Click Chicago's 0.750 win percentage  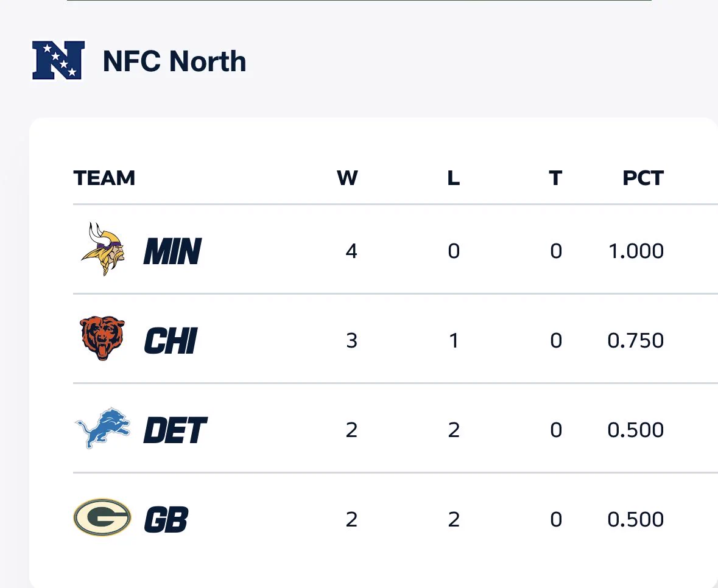(636, 340)
